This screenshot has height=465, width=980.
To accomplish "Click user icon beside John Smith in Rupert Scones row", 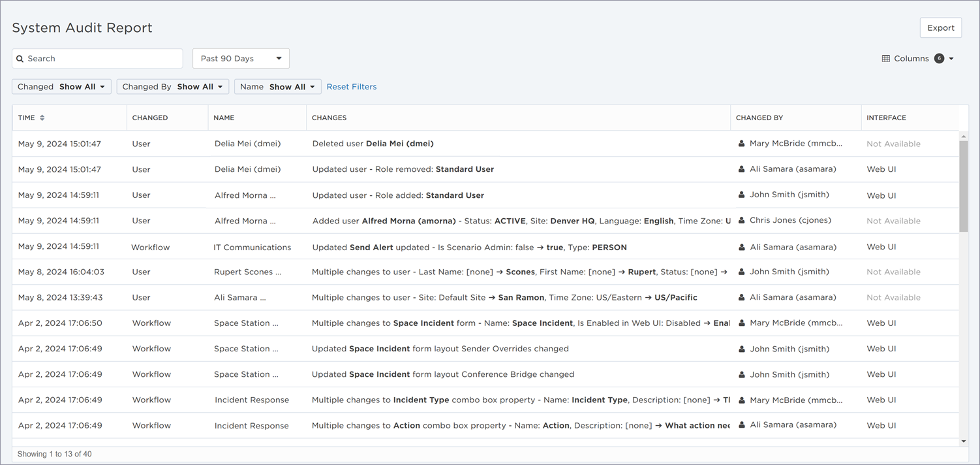I will click(x=741, y=272).
